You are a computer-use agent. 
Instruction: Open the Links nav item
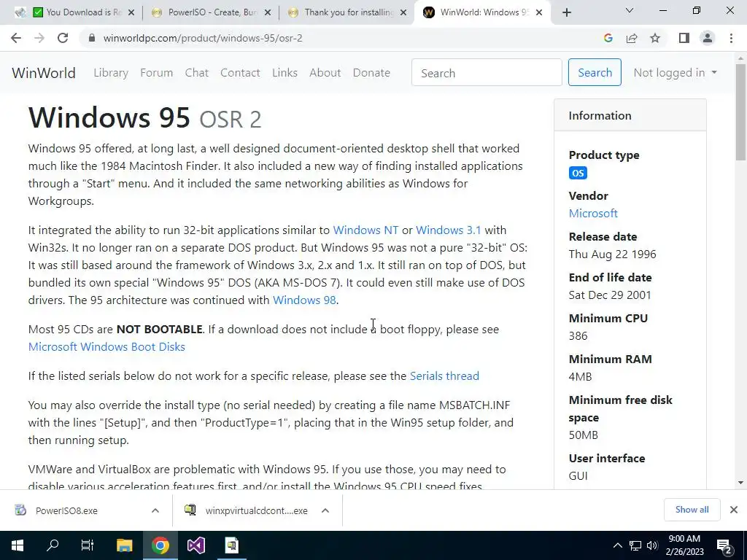click(x=285, y=73)
